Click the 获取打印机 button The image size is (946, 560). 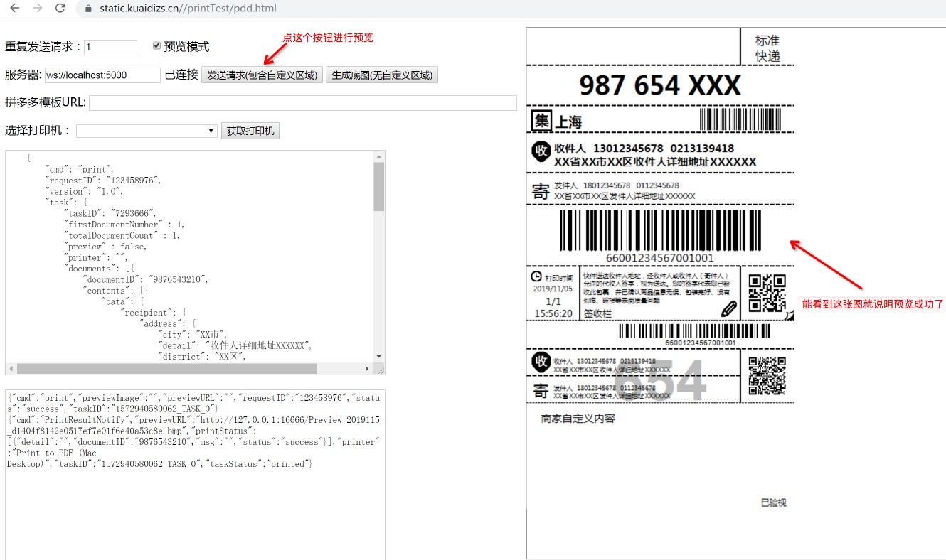point(250,130)
